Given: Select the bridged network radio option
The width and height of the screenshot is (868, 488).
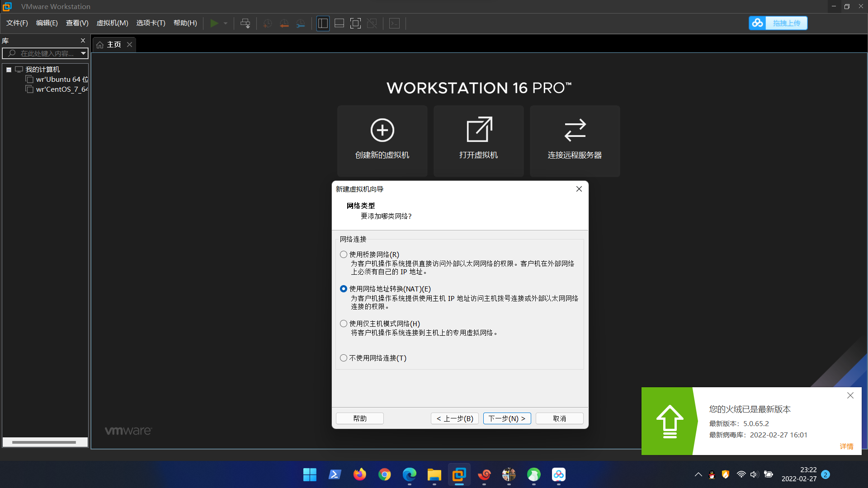Looking at the screenshot, I should [344, 254].
